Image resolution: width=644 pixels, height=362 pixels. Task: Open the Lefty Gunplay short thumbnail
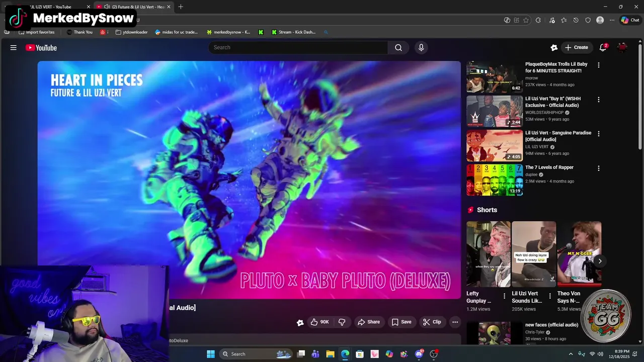(x=488, y=254)
